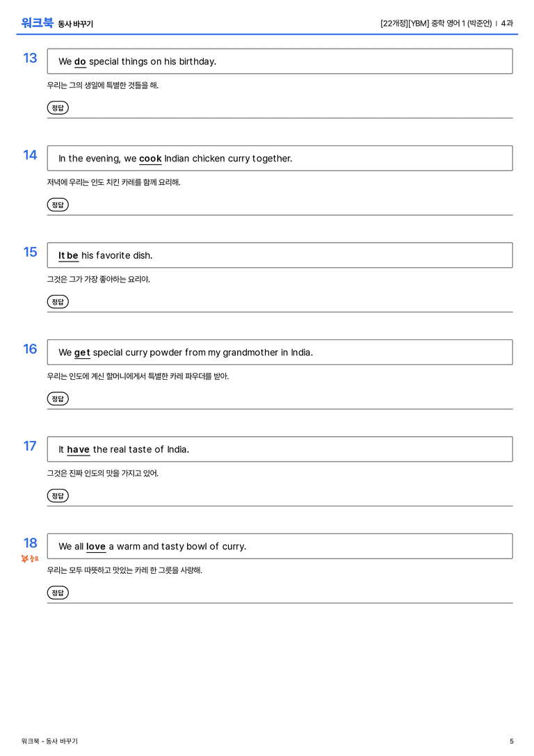Click the 정답 badge under question 18
The width and height of the screenshot is (534, 756).
point(58,592)
